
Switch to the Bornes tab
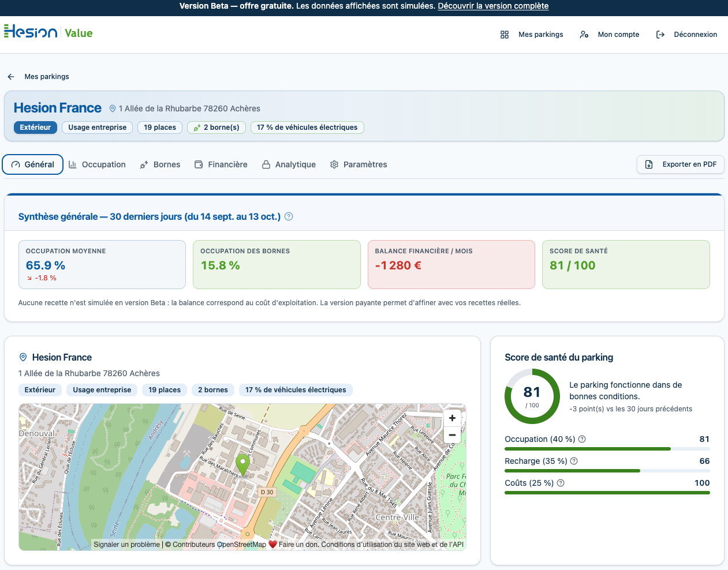[x=160, y=164]
